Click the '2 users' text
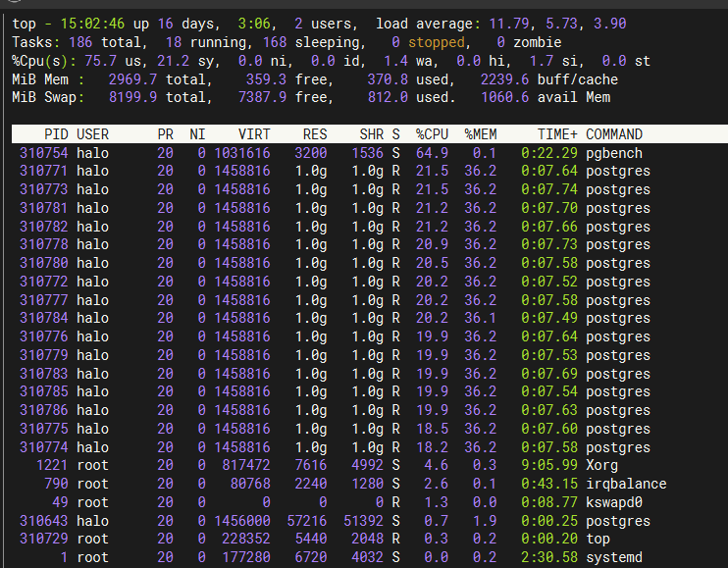The height and width of the screenshot is (568, 728). click(x=326, y=24)
